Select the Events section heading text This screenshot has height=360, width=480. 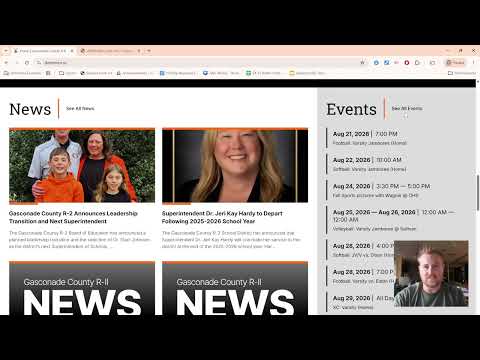click(351, 109)
